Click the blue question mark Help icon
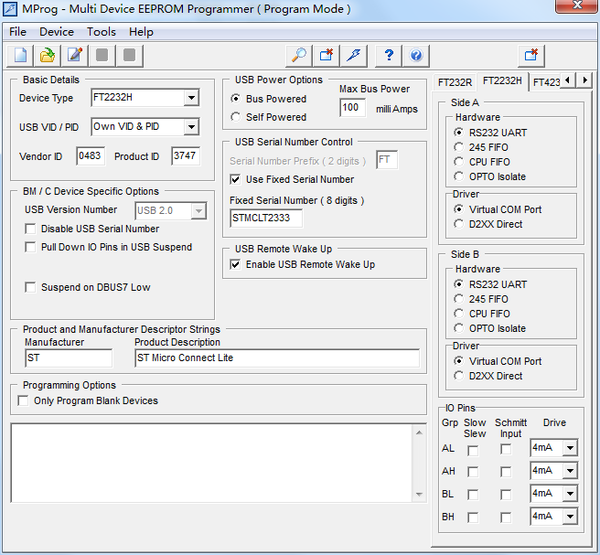This screenshot has height=555, width=600. point(389,56)
